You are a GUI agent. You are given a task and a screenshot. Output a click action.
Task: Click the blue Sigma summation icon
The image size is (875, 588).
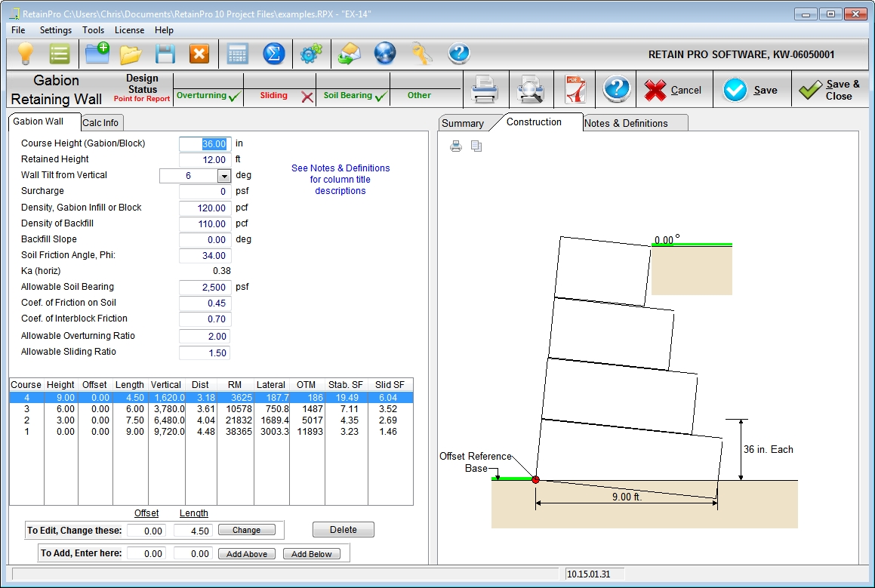click(274, 54)
